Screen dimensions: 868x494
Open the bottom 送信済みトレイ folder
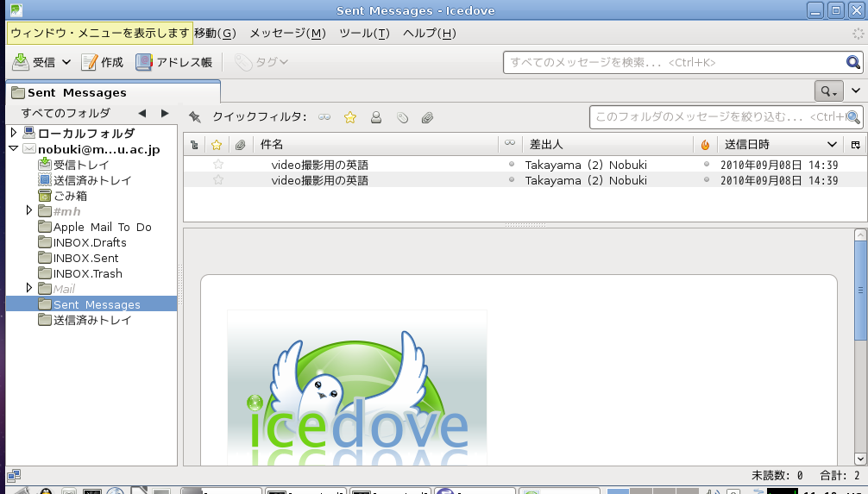[85, 320]
